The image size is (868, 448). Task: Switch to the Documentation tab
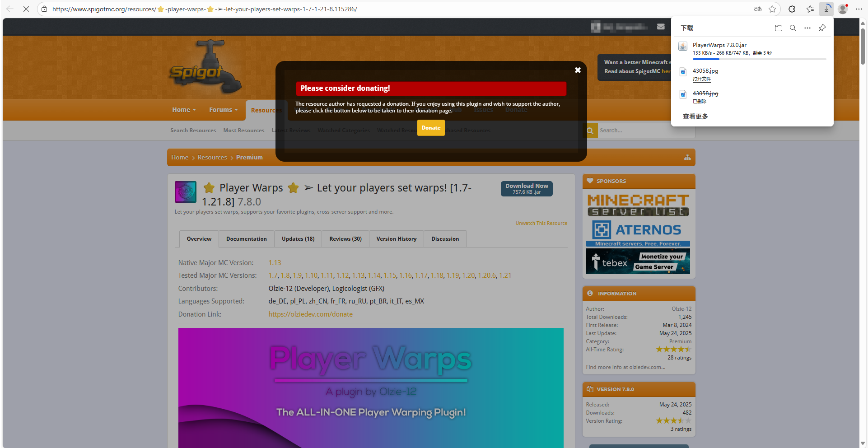point(246,239)
